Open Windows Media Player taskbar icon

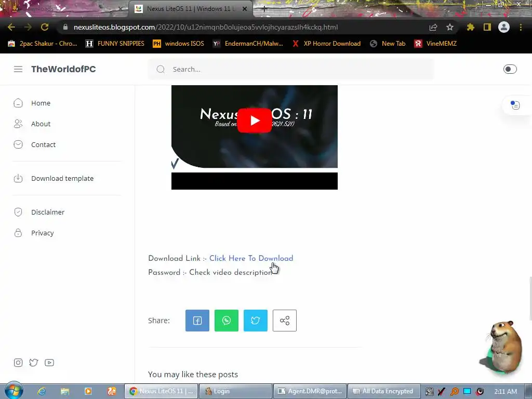click(x=88, y=391)
